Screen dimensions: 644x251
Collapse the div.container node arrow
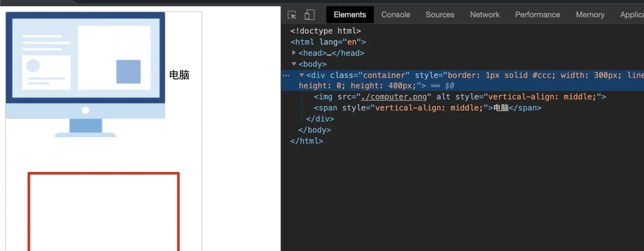click(x=302, y=75)
